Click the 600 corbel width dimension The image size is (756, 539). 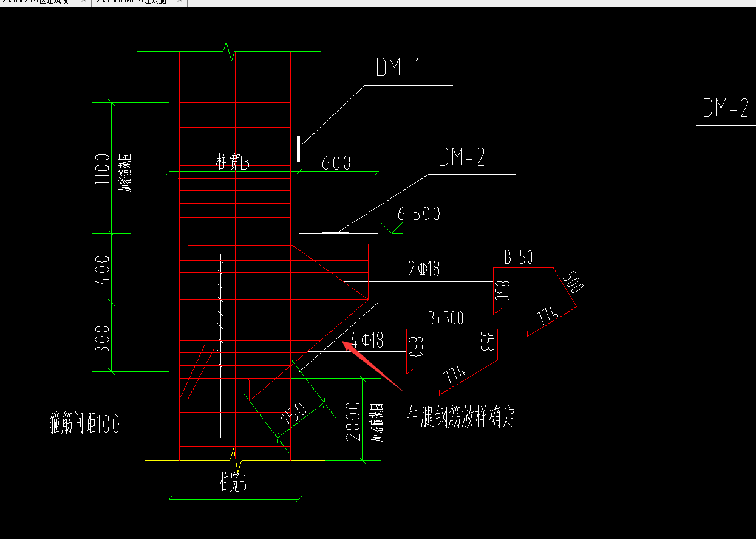point(336,163)
